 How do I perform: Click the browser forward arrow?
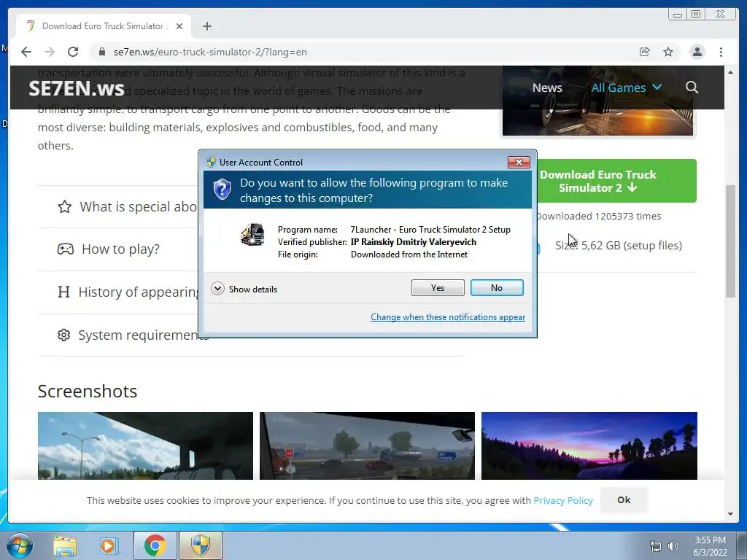click(x=50, y=52)
